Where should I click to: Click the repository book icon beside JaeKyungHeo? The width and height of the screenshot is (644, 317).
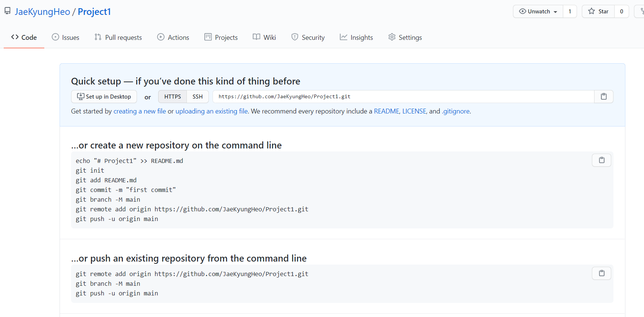pyautogui.click(x=7, y=11)
